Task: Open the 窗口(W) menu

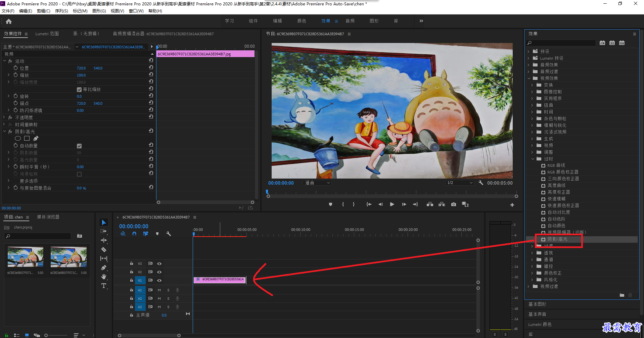Action: (136, 11)
